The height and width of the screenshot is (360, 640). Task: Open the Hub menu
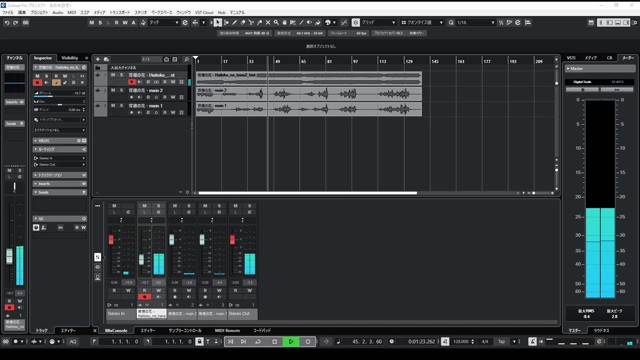222,13
